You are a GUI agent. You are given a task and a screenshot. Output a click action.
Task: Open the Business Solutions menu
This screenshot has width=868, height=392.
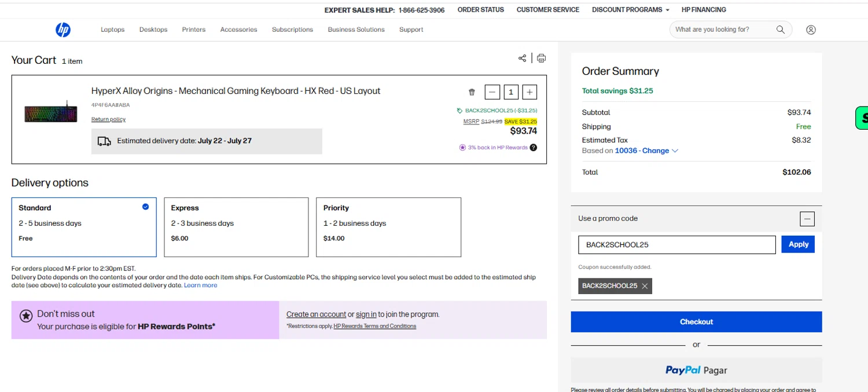coord(356,30)
